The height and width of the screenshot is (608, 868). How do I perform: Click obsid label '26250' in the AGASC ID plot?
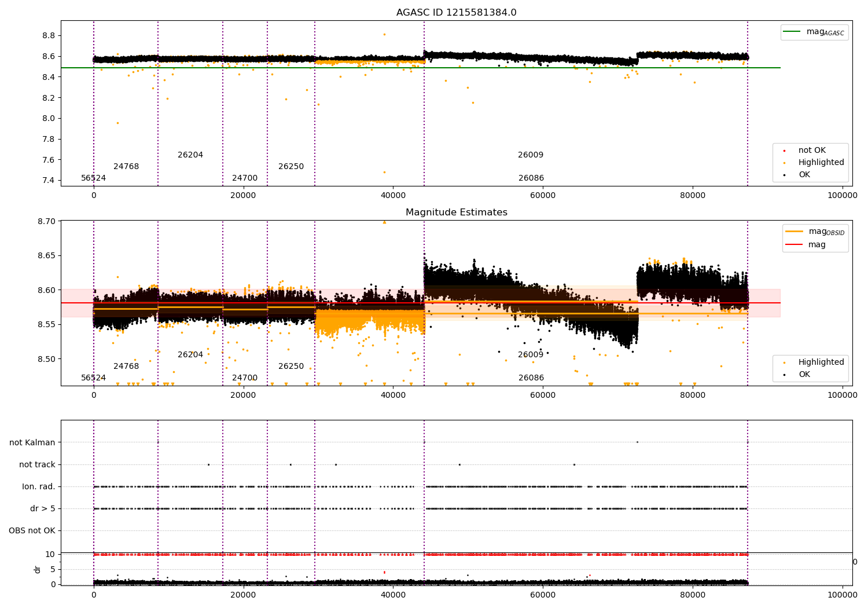click(x=291, y=167)
